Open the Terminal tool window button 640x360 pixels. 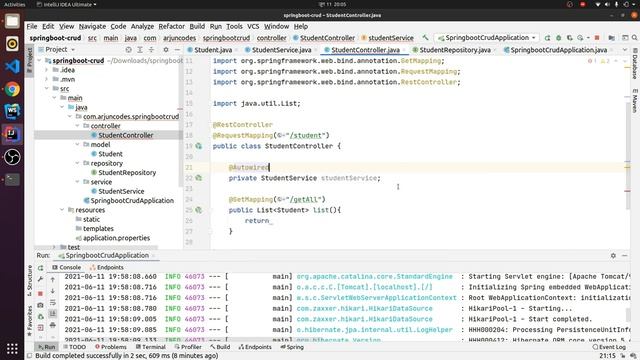coord(151,347)
